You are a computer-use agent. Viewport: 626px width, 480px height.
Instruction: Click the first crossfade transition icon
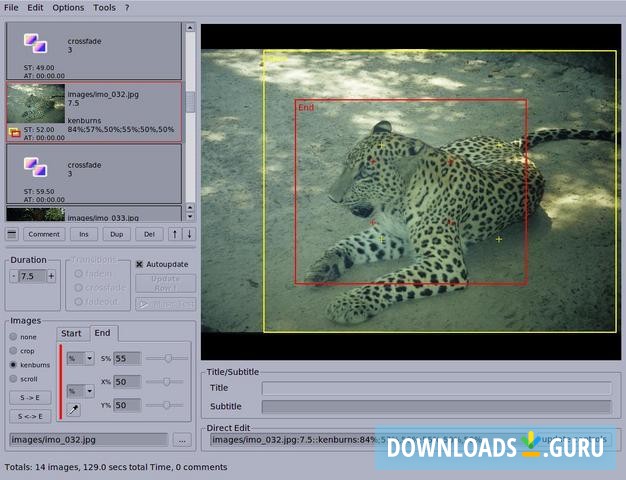click(35, 43)
